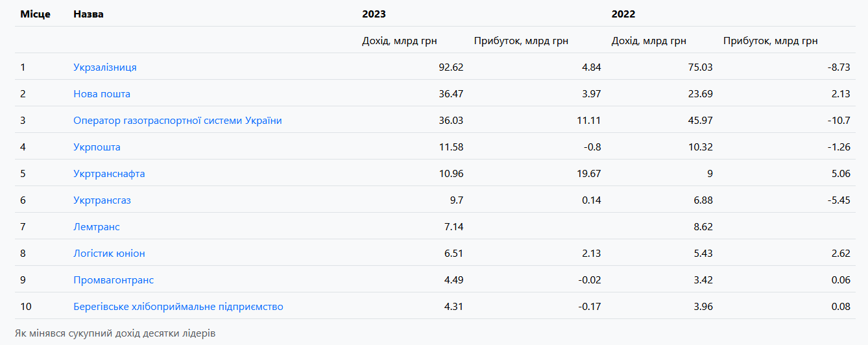Click the Укртрансгаз link
The image size is (868, 345).
point(102,200)
